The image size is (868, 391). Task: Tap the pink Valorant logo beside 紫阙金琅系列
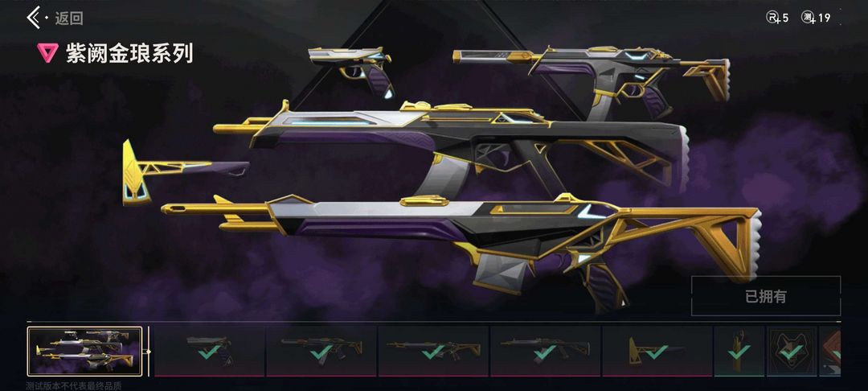[x=47, y=53]
